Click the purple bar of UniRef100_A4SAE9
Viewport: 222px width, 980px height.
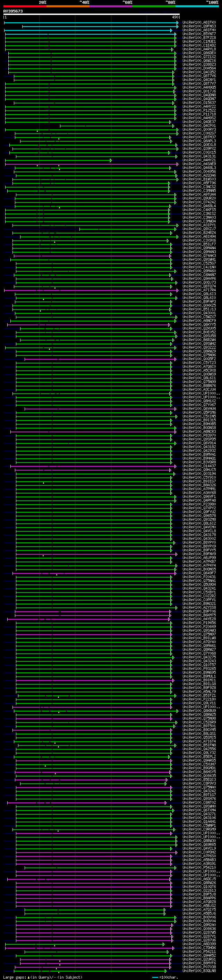(x=92, y=164)
